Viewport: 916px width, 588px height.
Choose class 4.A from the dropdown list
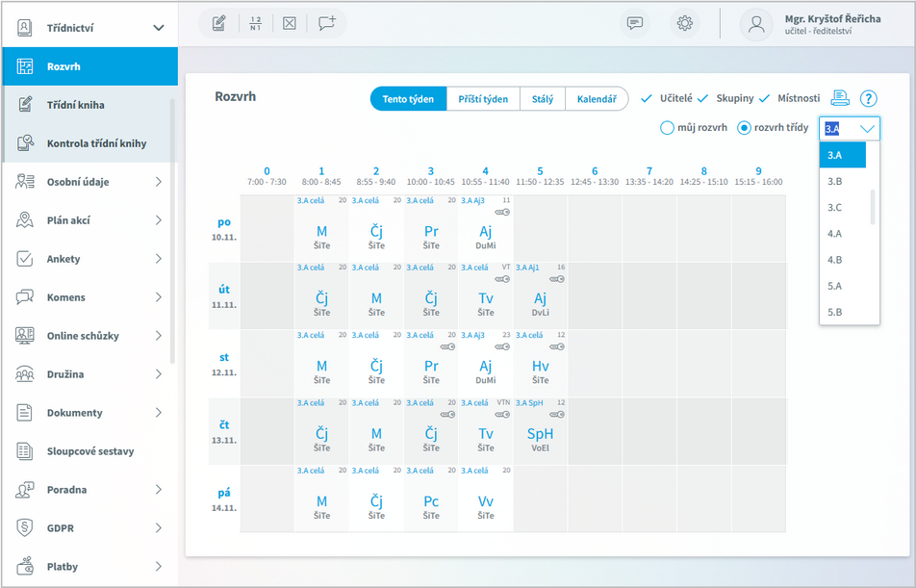[835, 233]
